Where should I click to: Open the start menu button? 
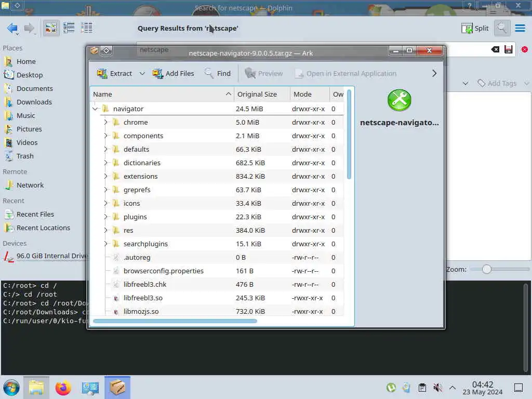tap(11, 388)
